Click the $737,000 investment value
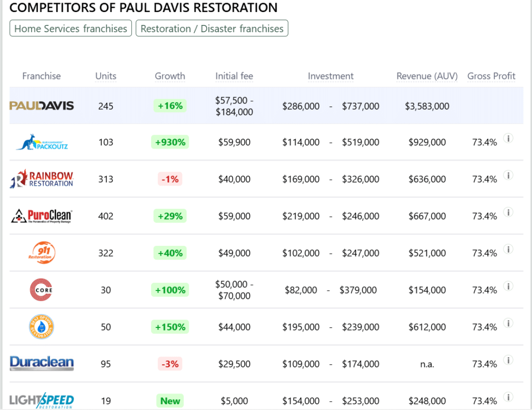Screen dimensions: 532x410 tap(361, 106)
